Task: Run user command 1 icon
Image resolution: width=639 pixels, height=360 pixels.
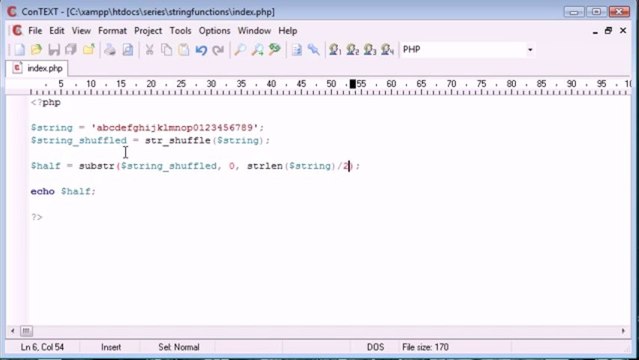Action: (335, 50)
